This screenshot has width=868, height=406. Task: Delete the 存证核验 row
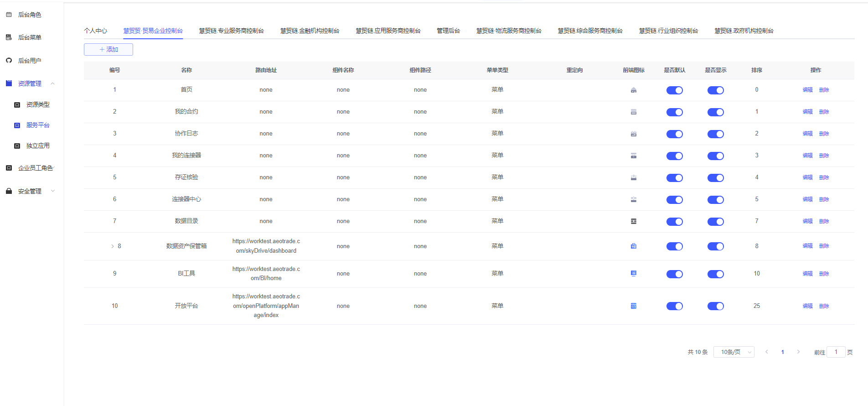pos(824,177)
